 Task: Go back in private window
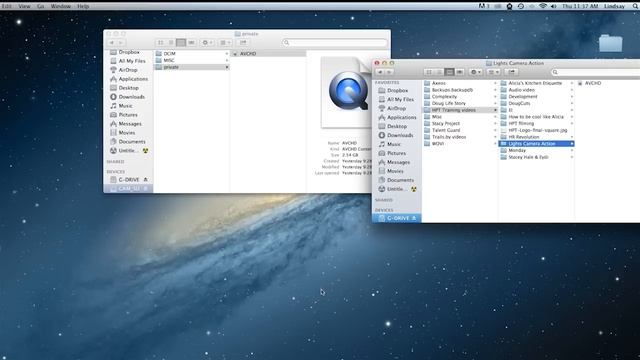111,42
